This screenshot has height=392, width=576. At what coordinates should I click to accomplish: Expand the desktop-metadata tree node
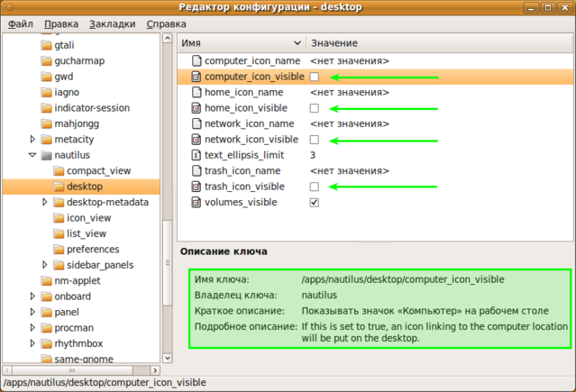point(45,202)
